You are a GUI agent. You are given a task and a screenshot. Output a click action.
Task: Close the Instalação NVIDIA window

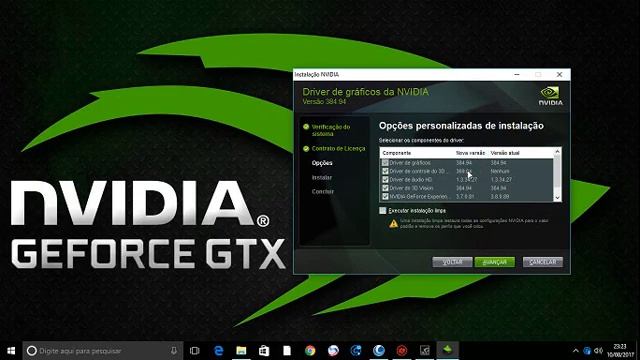click(x=559, y=75)
